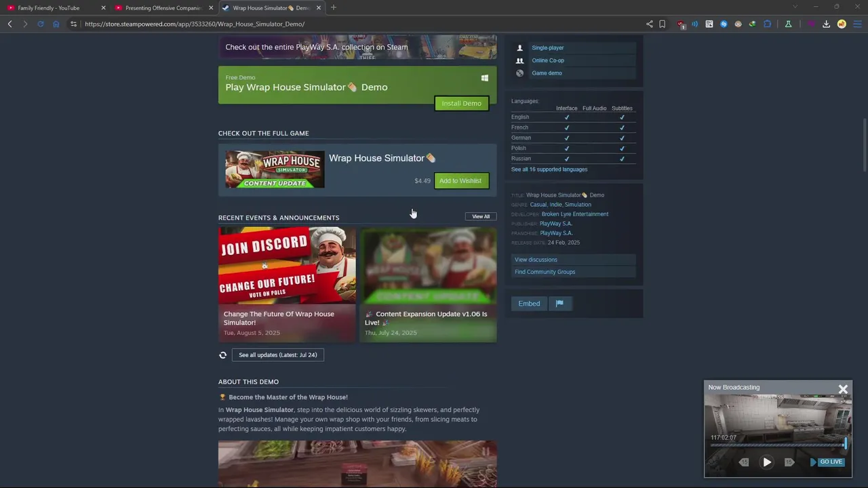Close the Family Friendly YouTube tab
The width and height of the screenshot is (868, 488).
coord(103,8)
